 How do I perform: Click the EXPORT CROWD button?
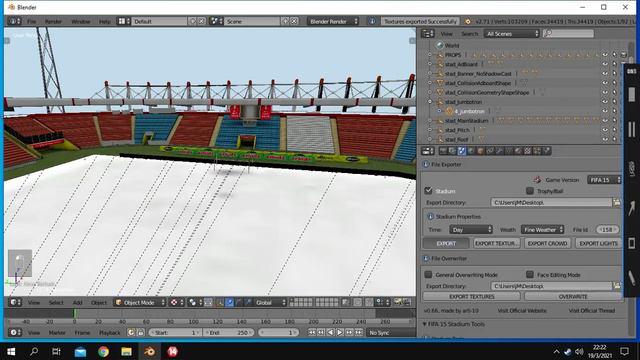pyautogui.click(x=547, y=243)
